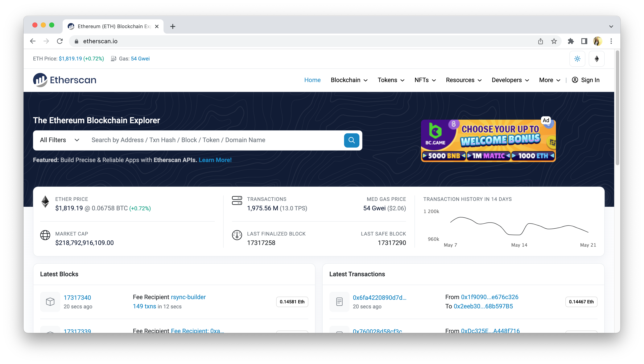The height and width of the screenshot is (364, 644).
Task: Expand the Blockchain menu
Action: point(349,80)
